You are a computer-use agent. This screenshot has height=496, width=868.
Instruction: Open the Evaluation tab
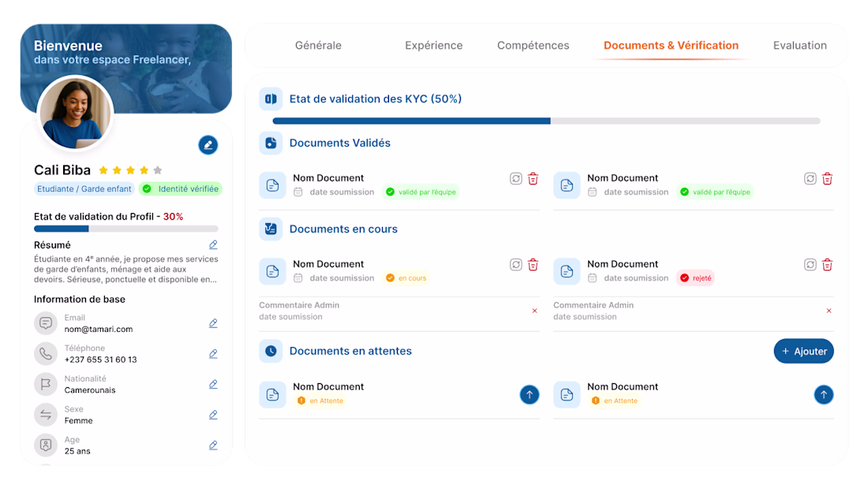click(x=800, y=46)
